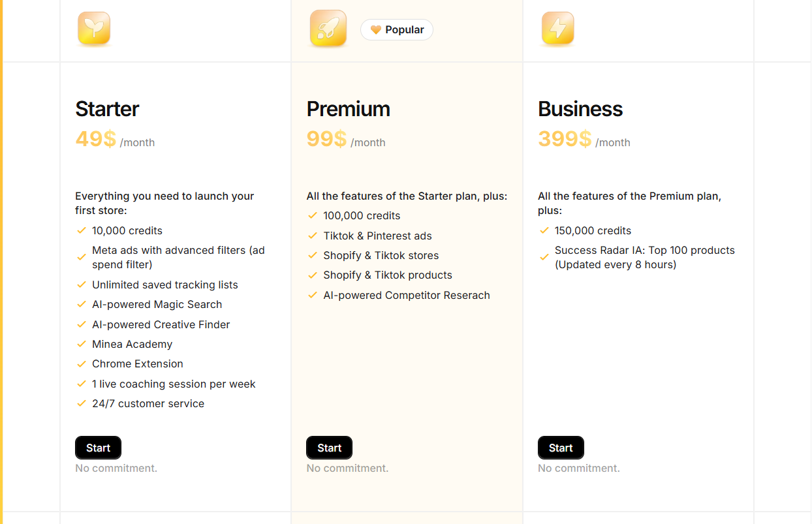Click checkmark beside Chrome Extension
This screenshot has width=812, height=524.
pos(82,363)
